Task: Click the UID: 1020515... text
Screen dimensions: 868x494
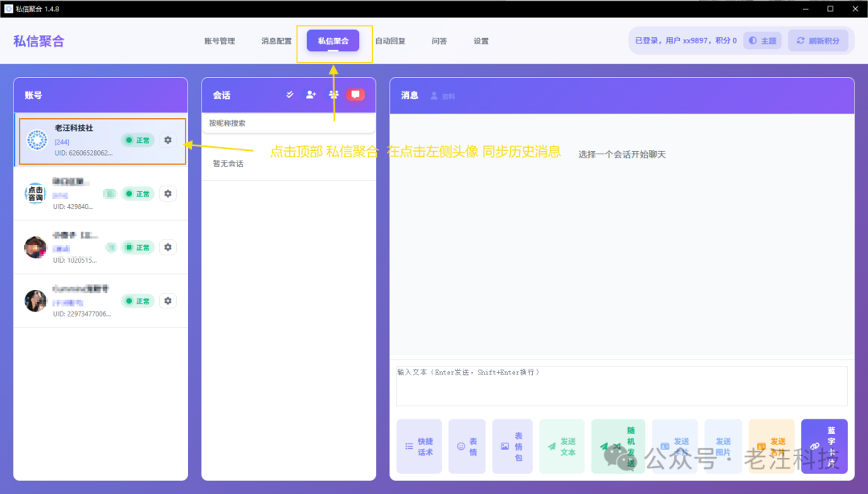Action: (75, 260)
